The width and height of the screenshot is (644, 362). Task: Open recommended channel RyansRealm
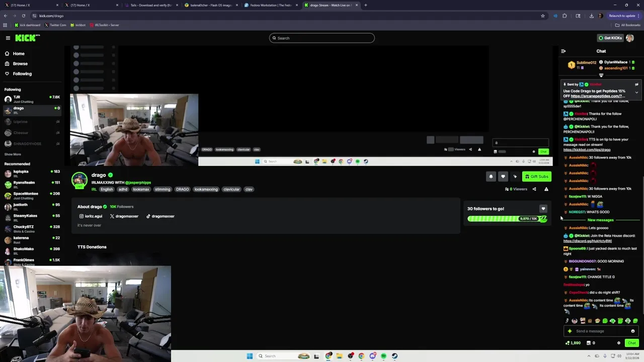point(32,185)
